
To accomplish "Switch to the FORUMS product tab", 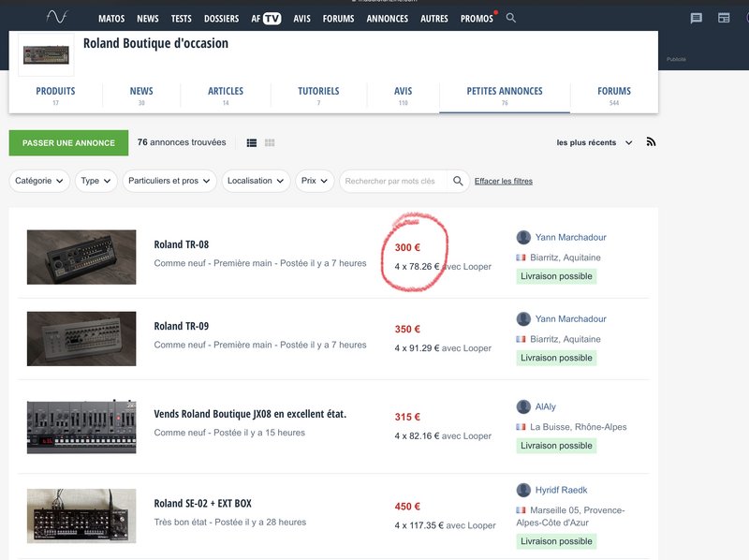I will pyautogui.click(x=614, y=96).
